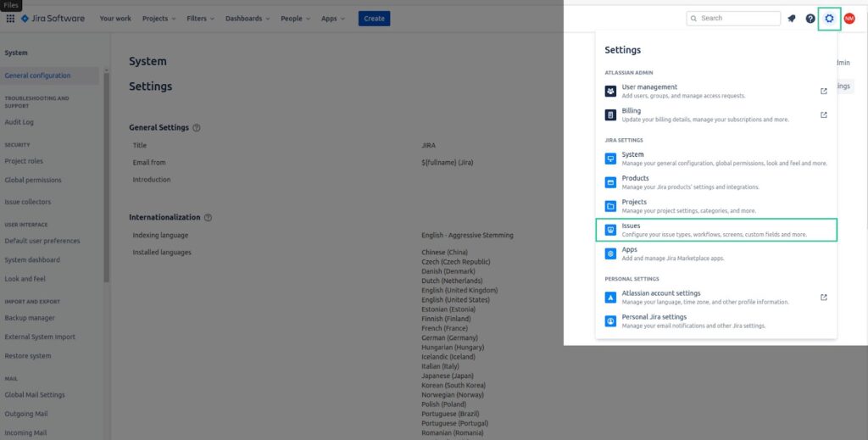The width and height of the screenshot is (868, 440).
Task: Click 'German (Germany)' in installed languages
Action: pos(449,337)
